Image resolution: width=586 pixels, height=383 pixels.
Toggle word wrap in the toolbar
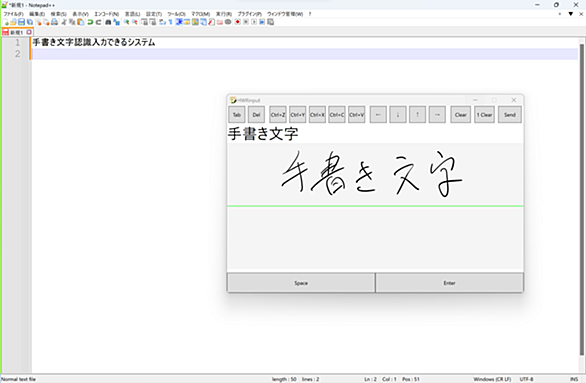tap(163, 22)
